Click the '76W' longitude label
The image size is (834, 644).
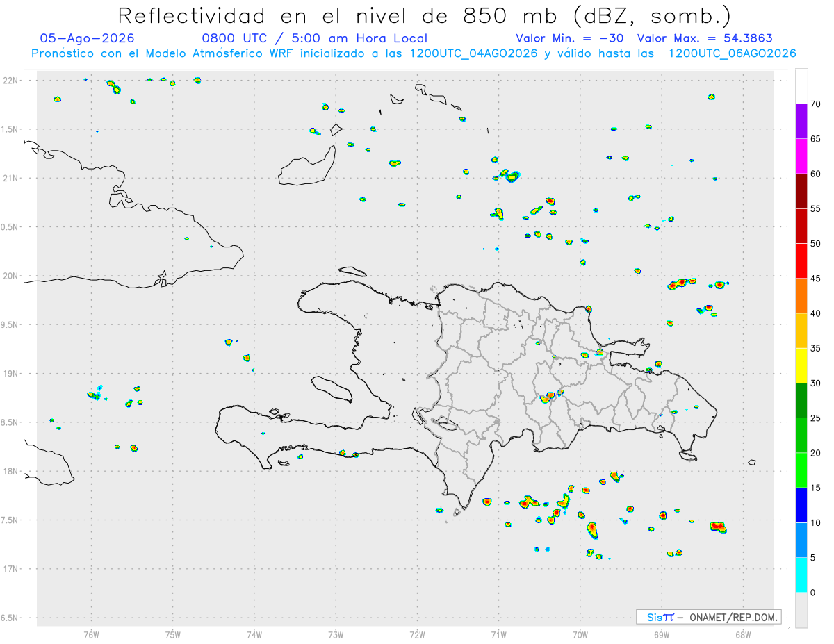click(91, 634)
